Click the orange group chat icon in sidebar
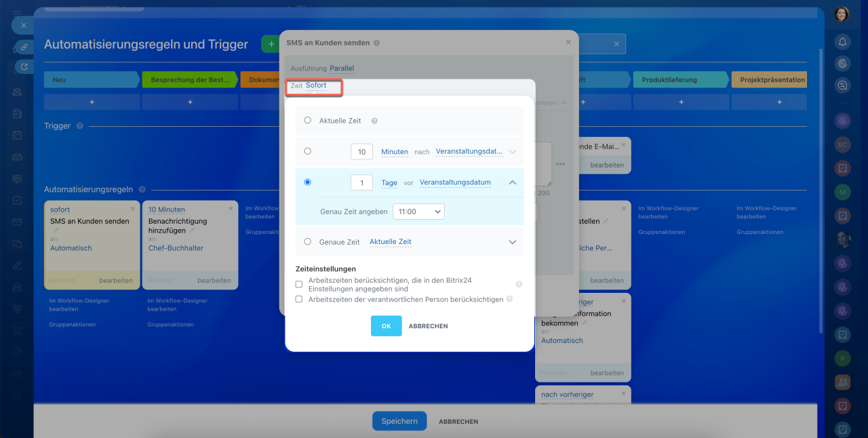Screen dimensions: 868x438 pyautogui.click(x=842, y=382)
